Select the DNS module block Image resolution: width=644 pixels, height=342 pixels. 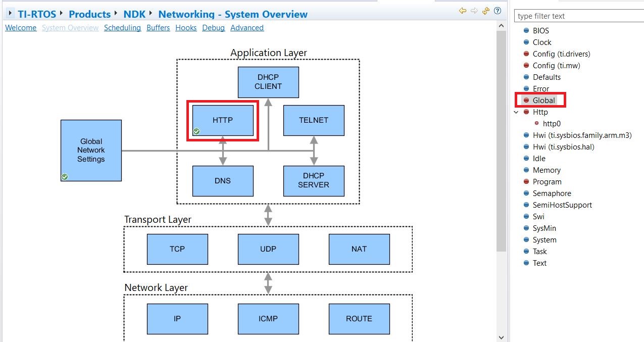223,181
